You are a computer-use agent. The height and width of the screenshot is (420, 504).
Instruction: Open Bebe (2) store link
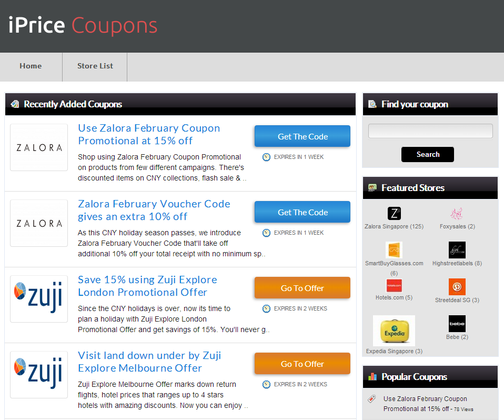457,337
